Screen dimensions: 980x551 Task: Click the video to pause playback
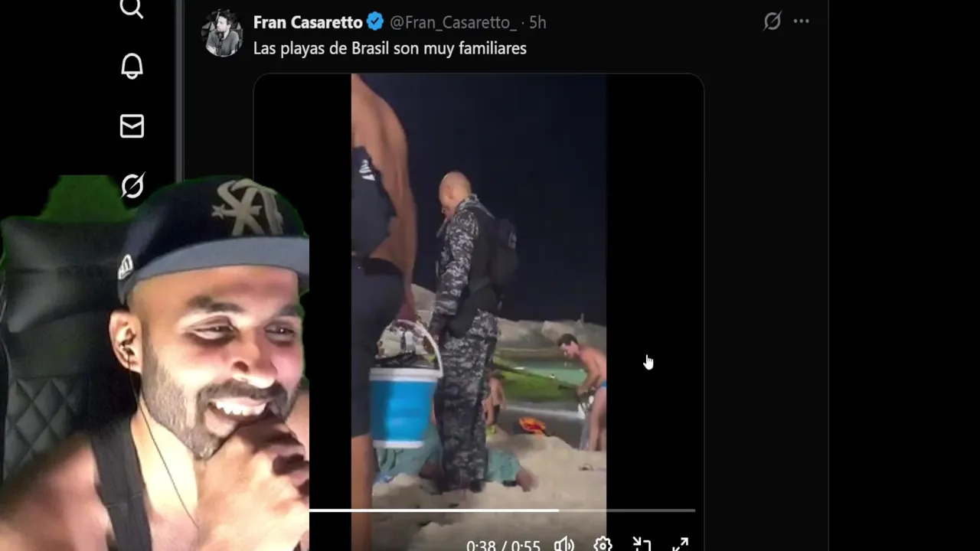(x=479, y=291)
